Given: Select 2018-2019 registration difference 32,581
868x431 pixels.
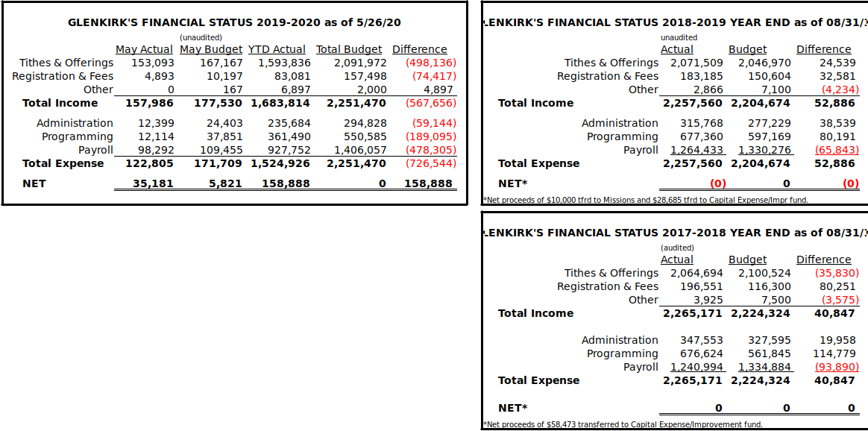Looking at the screenshot, I should (x=839, y=76).
